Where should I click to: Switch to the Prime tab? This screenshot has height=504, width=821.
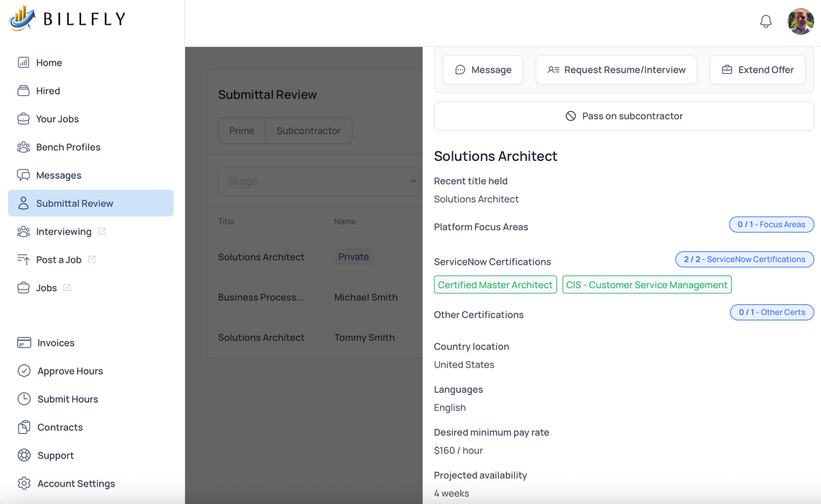pyautogui.click(x=241, y=131)
